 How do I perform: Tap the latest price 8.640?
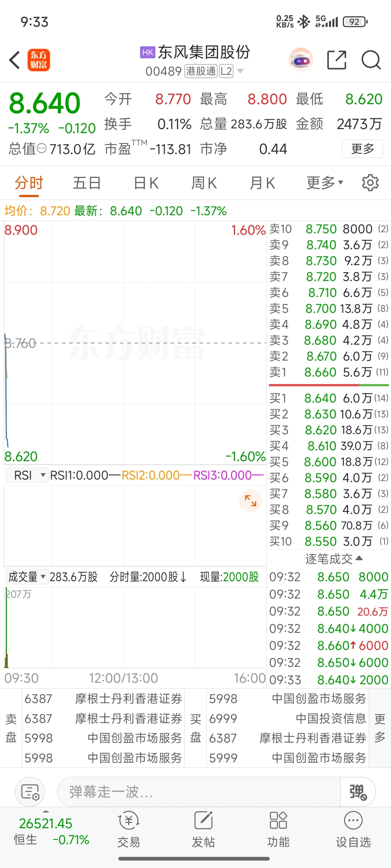pos(45,103)
